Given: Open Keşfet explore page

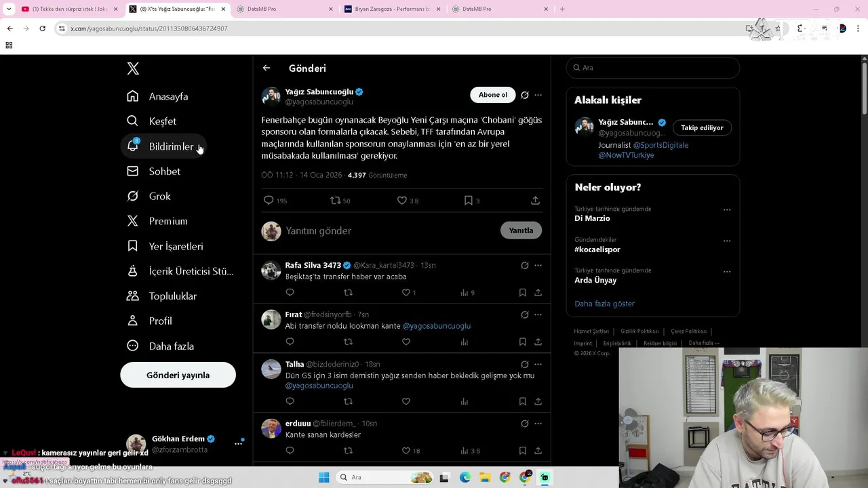Looking at the screenshot, I should [151, 121].
